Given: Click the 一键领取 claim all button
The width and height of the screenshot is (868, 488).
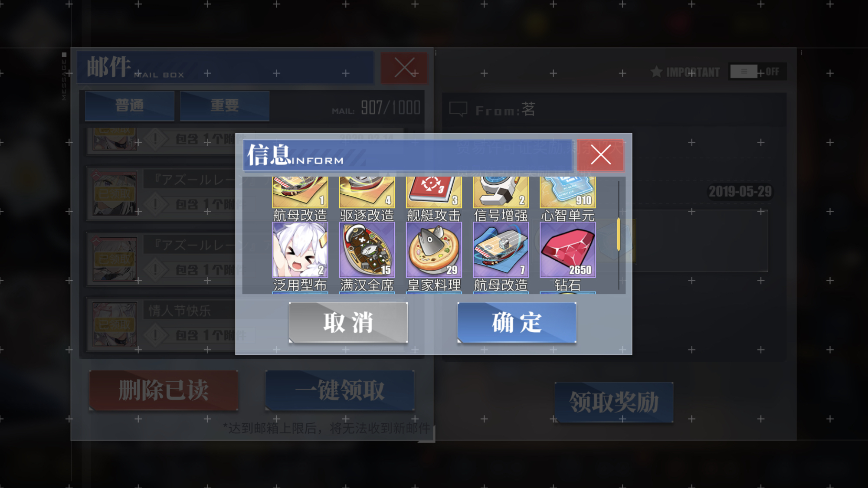Looking at the screenshot, I should [340, 390].
